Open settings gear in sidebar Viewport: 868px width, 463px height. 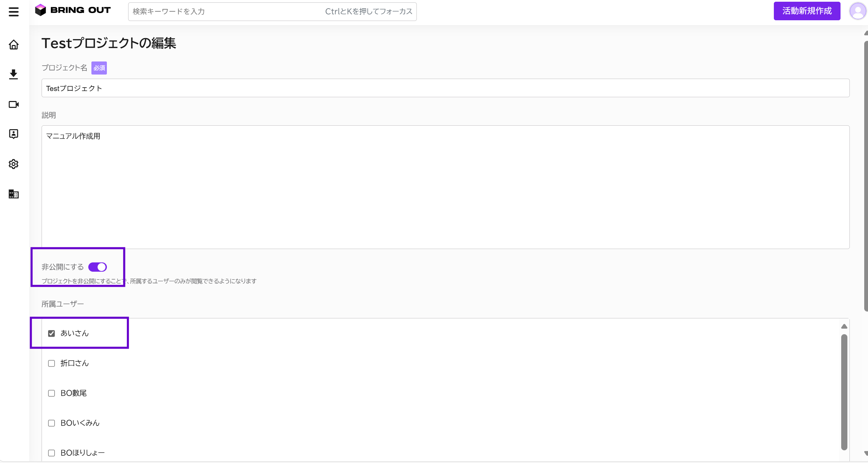click(14, 164)
